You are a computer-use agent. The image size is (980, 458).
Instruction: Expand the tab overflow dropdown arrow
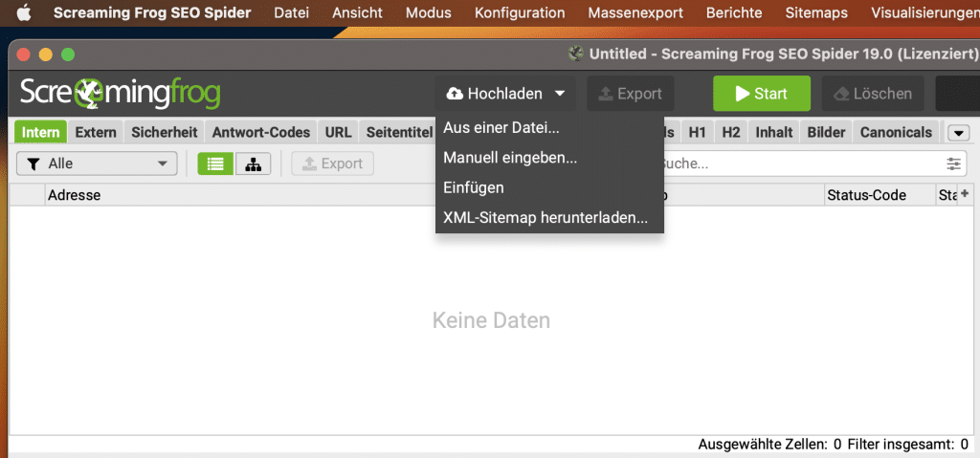[958, 133]
